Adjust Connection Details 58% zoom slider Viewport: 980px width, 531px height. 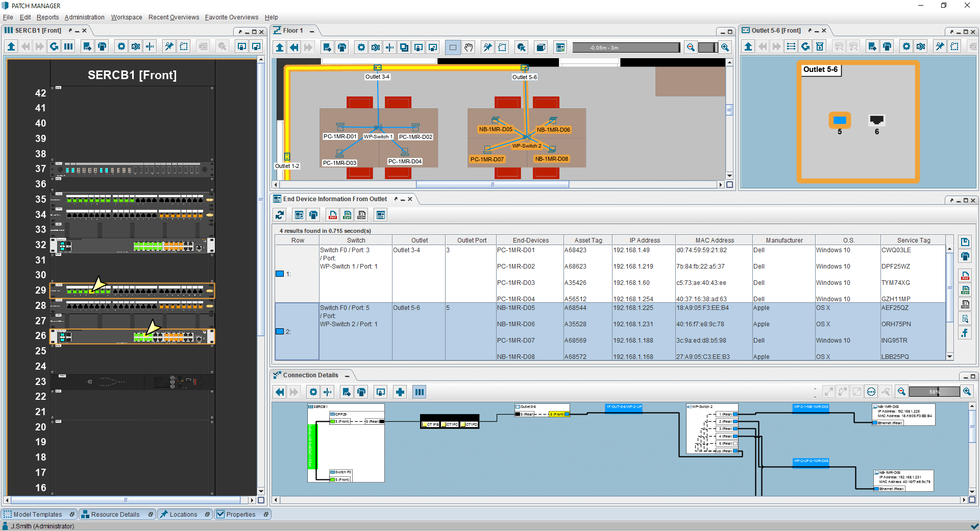[x=934, y=392]
